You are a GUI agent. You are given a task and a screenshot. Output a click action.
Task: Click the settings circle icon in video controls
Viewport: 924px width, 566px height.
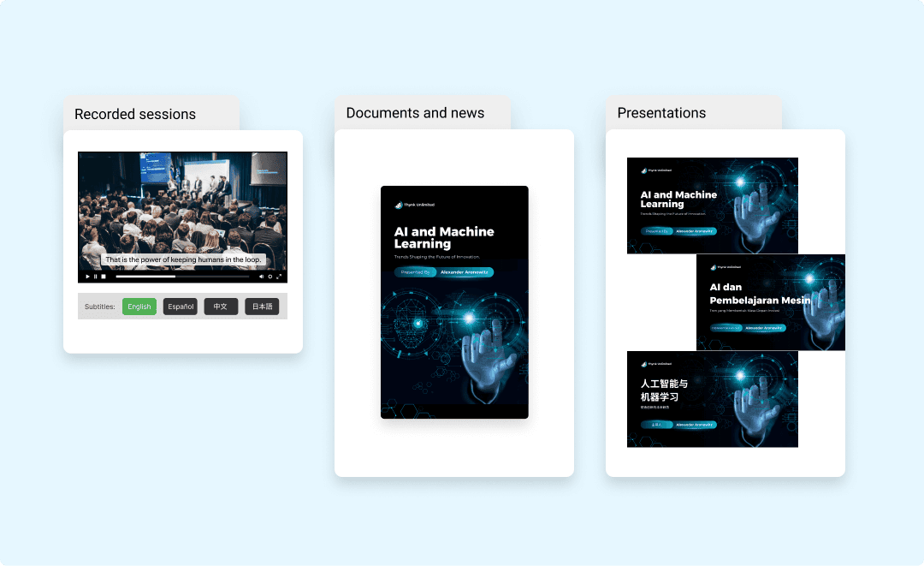point(269,276)
